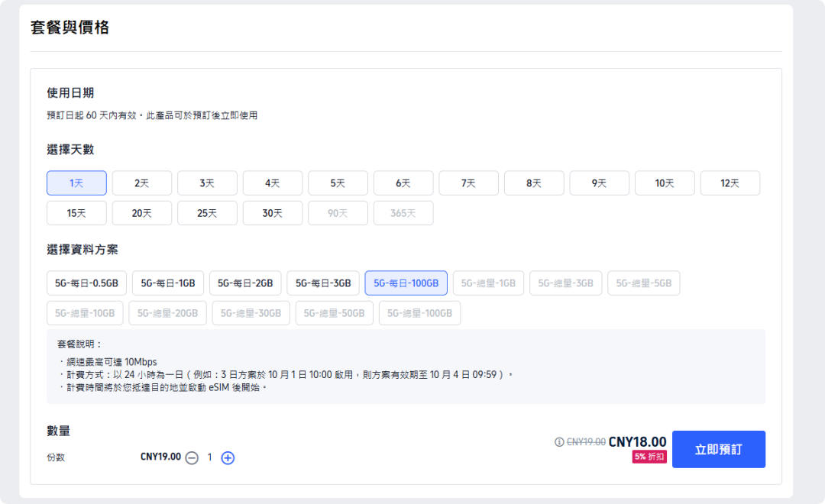Click the 5G-總量-5GB plan option

coord(644,283)
